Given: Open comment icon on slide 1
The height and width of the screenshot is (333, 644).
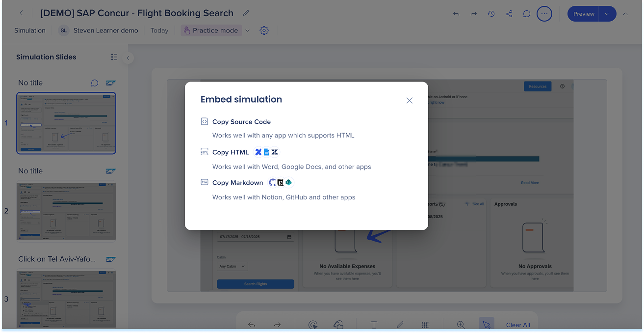Looking at the screenshot, I should (x=95, y=83).
